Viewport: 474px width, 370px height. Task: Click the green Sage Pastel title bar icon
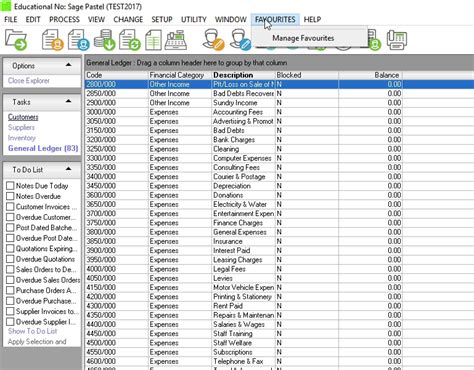click(5, 6)
